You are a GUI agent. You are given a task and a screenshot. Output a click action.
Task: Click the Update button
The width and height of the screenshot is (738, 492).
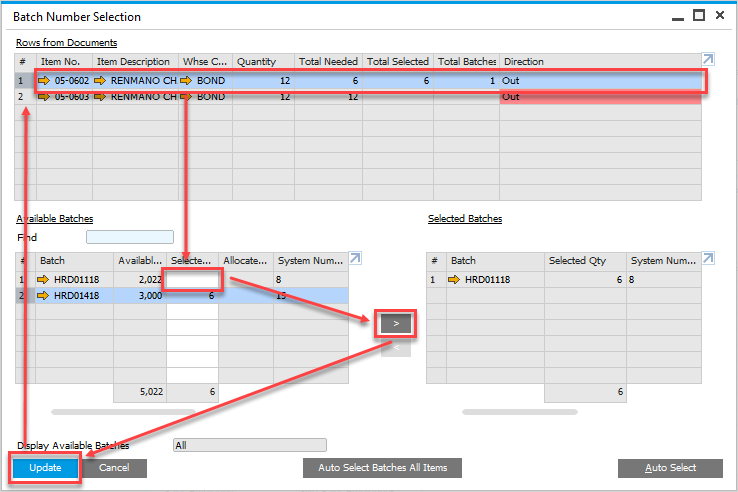click(45, 468)
